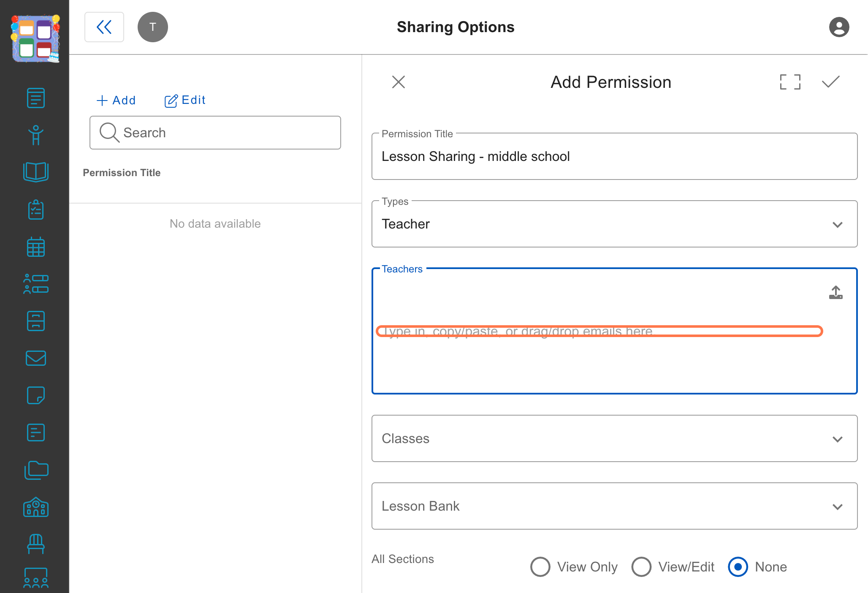This screenshot has height=593, width=868.
Task: Open the text note icon in sidebar
Action: click(x=36, y=433)
